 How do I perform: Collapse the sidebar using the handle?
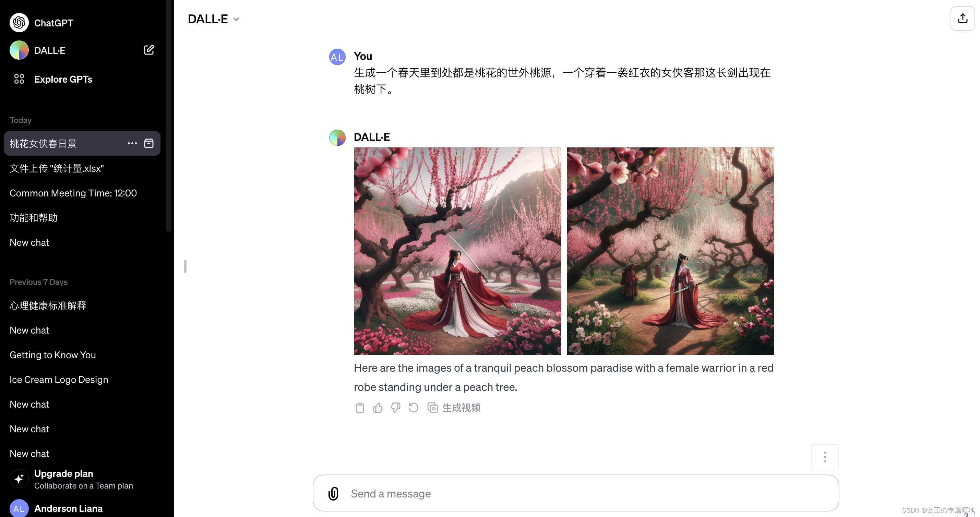(x=185, y=266)
